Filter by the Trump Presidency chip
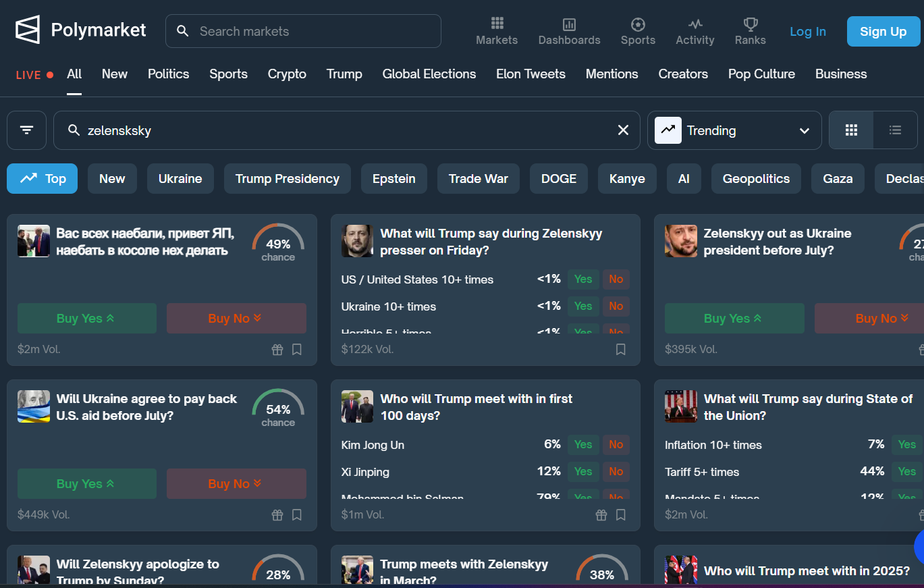Screen dimensions: 924x588 coord(288,179)
